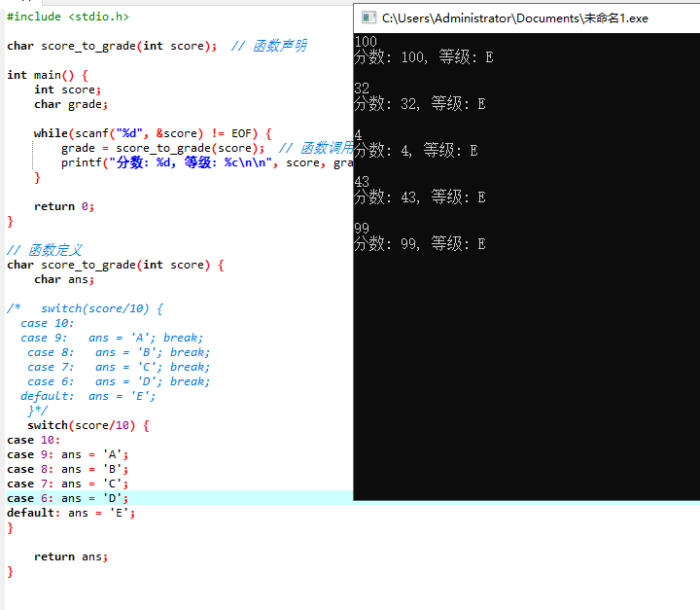Click commented line case 9: ans = 'A'; break;
The image size is (700, 610).
coord(112,338)
